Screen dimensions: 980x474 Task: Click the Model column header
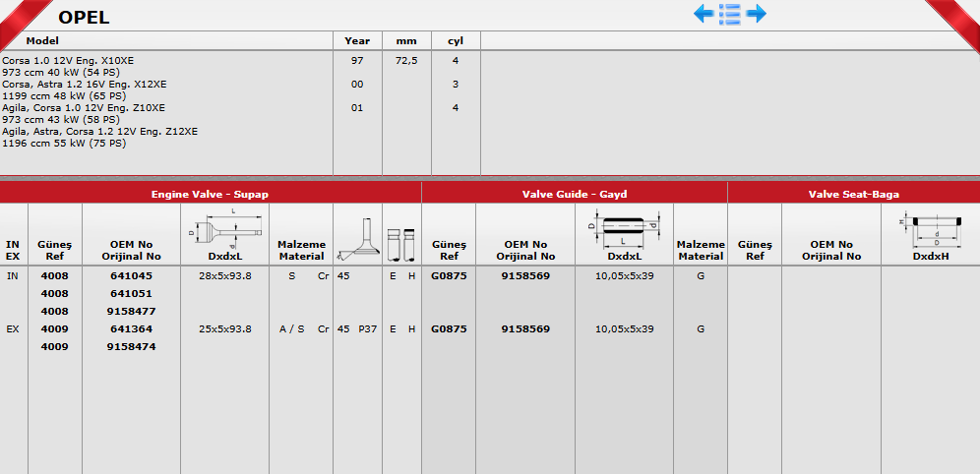42,41
